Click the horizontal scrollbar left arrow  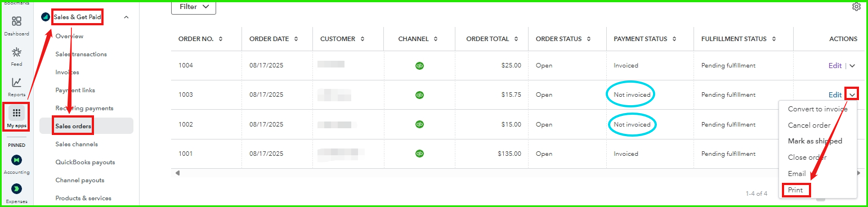[178, 173]
